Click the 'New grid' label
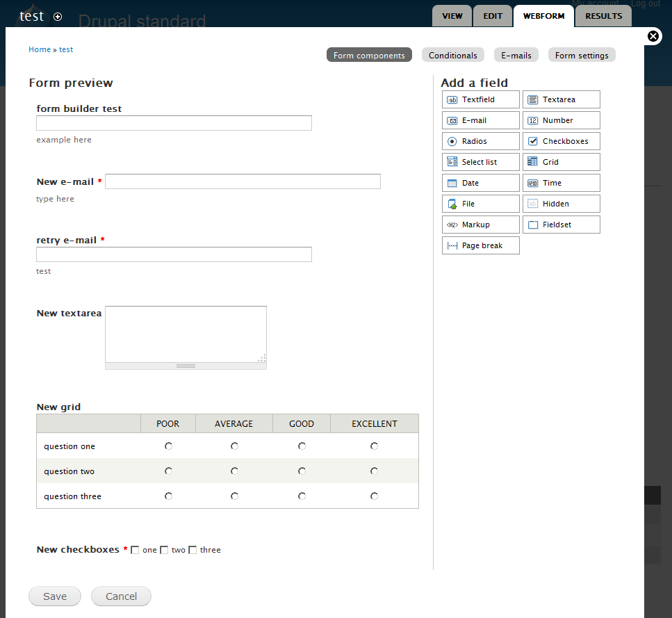This screenshot has width=672, height=618. (x=58, y=407)
